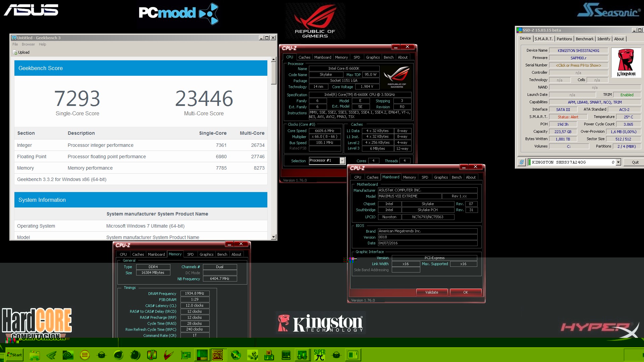Switch to Mainboard tab in top CPU-Z window
This screenshot has width=644, height=362.
pyautogui.click(x=322, y=57)
